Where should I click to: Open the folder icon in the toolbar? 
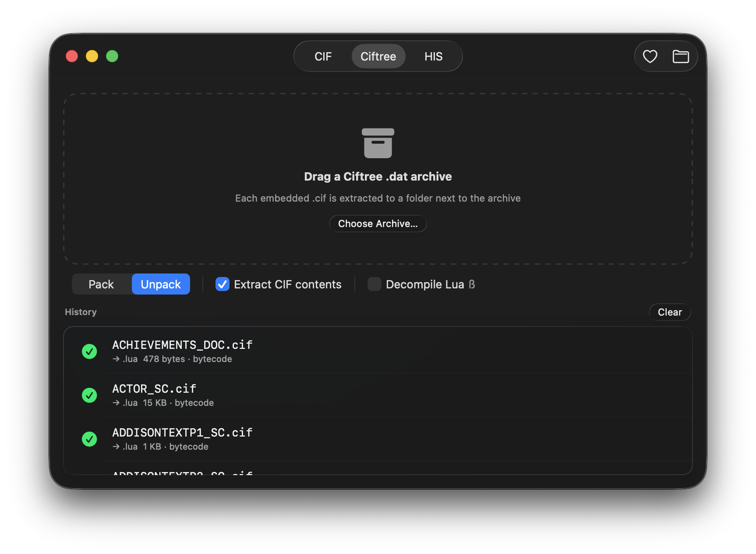coord(681,57)
